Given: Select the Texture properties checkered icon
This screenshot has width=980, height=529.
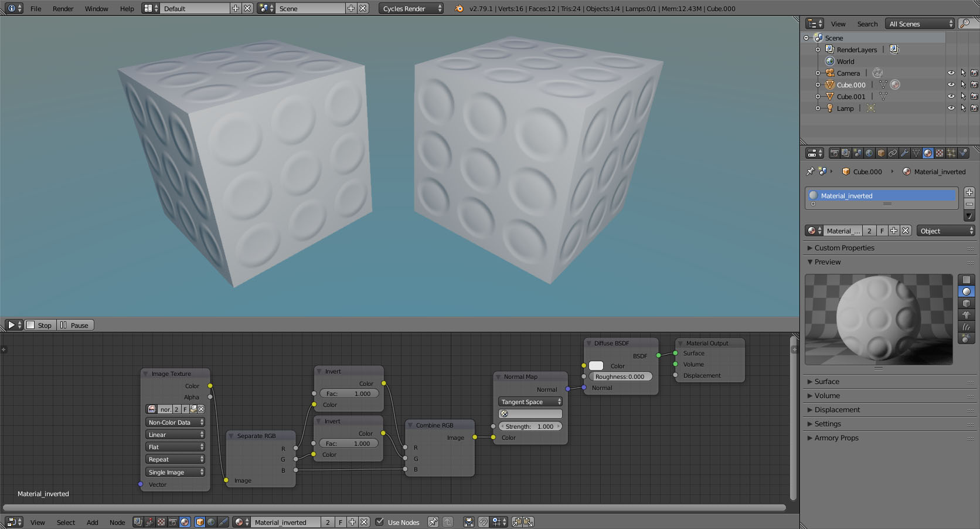Looking at the screenshot, I should [x=940, y=153].
